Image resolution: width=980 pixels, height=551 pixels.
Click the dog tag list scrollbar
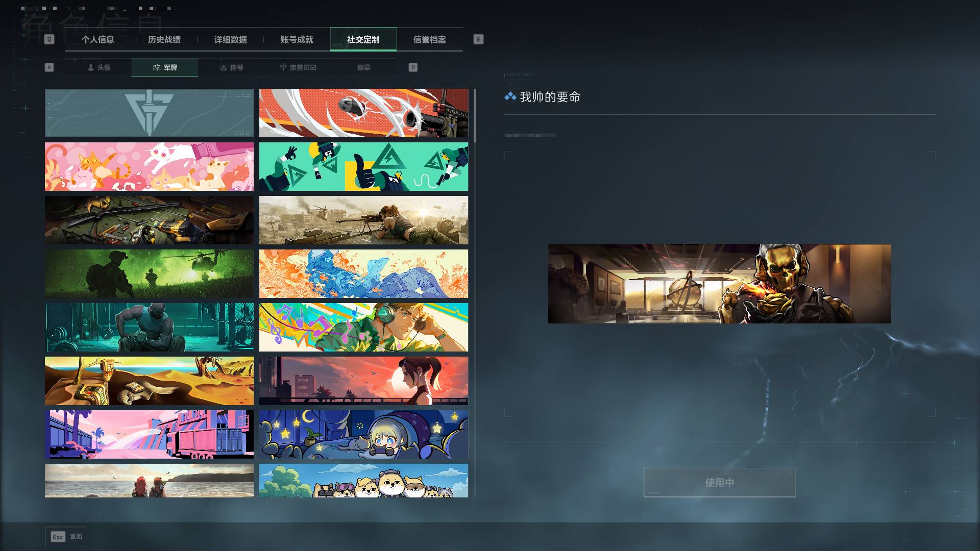point(475,116)
